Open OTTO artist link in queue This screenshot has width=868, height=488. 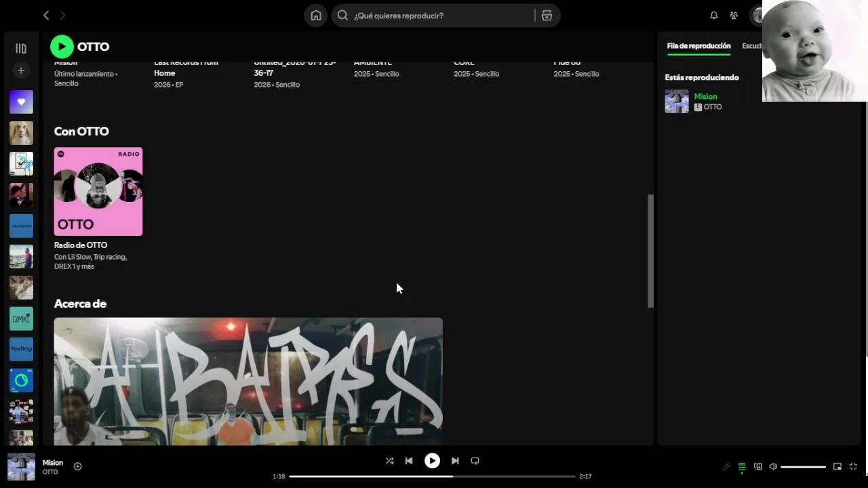click(x=712, y=107)
